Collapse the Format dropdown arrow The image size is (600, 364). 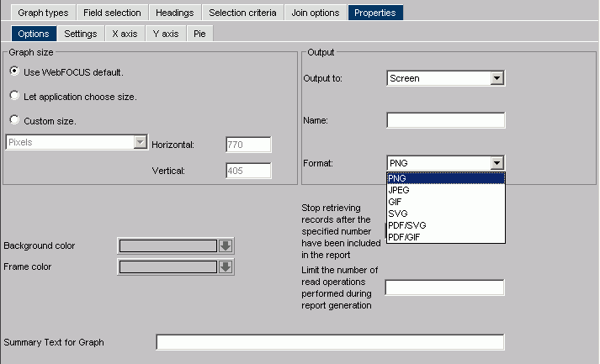click(x=496, y=163)
